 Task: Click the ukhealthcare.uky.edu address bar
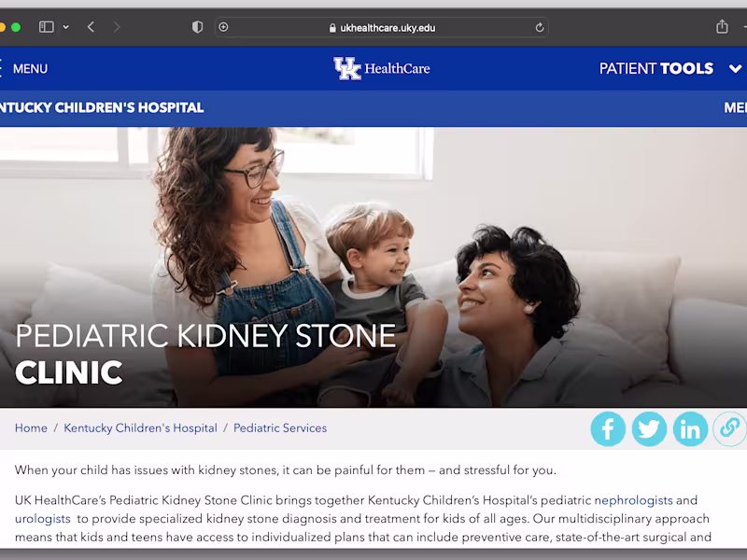[x=383, y=27]
